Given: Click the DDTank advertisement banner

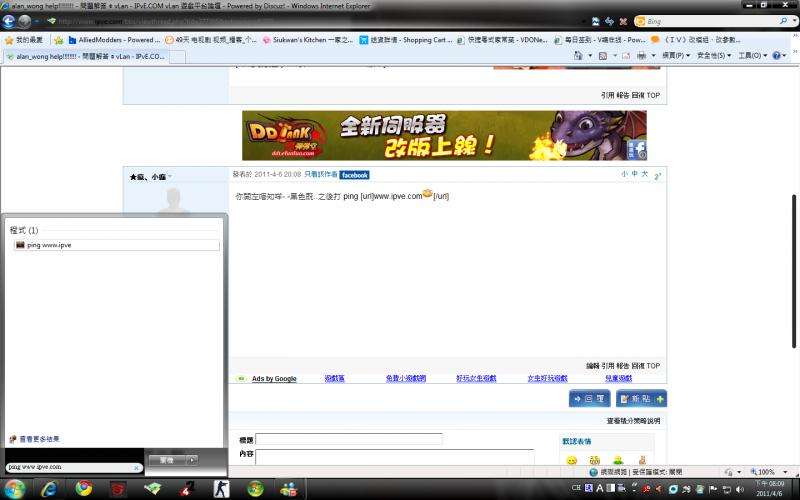Looking at the screenshot, I should point(444,135).
